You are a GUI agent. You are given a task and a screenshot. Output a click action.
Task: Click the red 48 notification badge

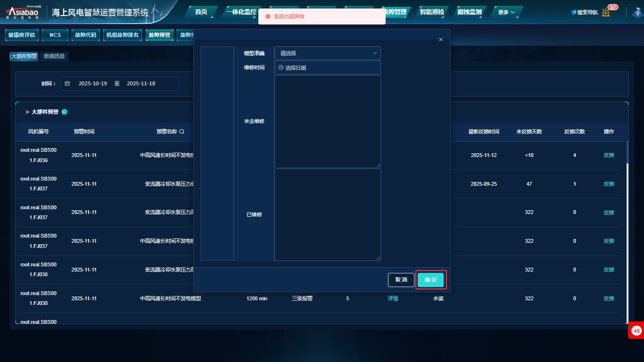636,331
